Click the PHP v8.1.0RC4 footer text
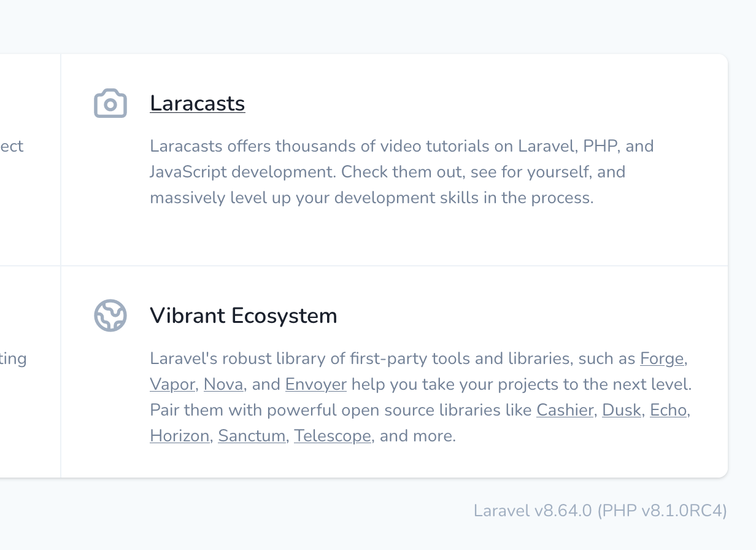Screen dimensions: 756x550 pos(662,511)
